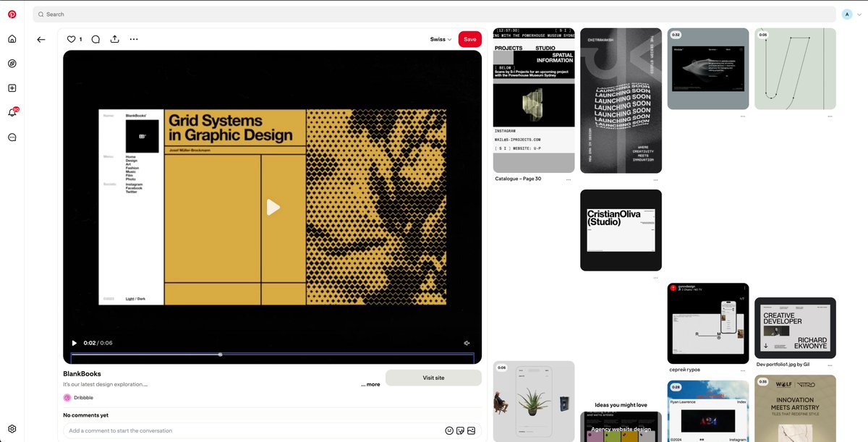Open the Agency website design ideas pin
868x442 pixels.
[x=621, y=427]
